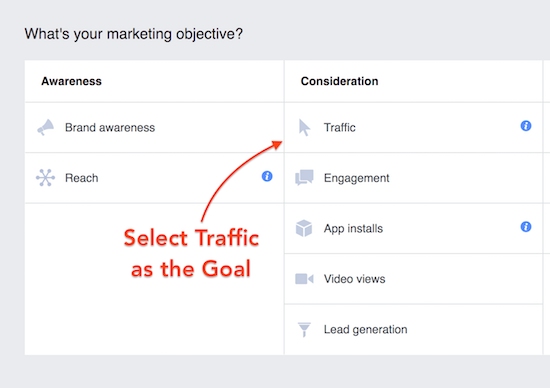The image size is (550, 388).
Task: Open the info icon beside Reach
Action: pos(267,176)
